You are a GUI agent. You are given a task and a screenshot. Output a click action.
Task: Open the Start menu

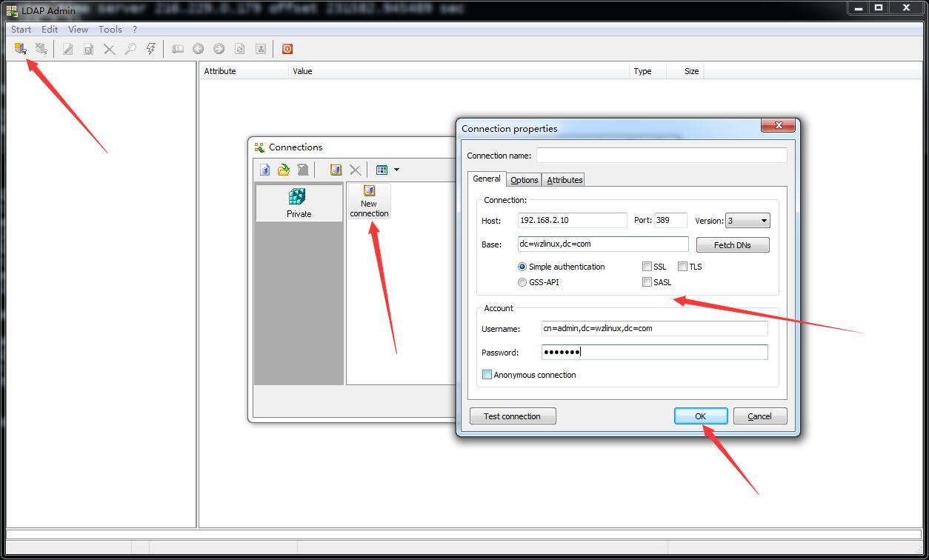pyautogui.click(x=21, y=30)
